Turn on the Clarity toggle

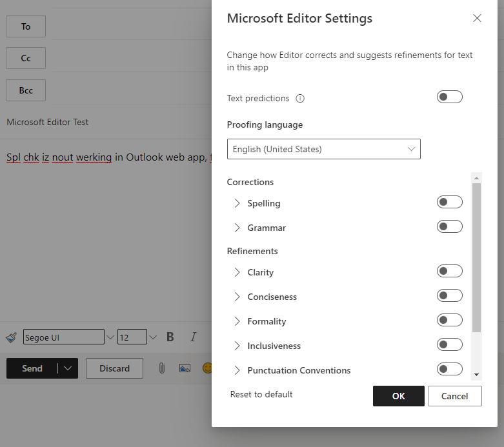pos(449,271)
